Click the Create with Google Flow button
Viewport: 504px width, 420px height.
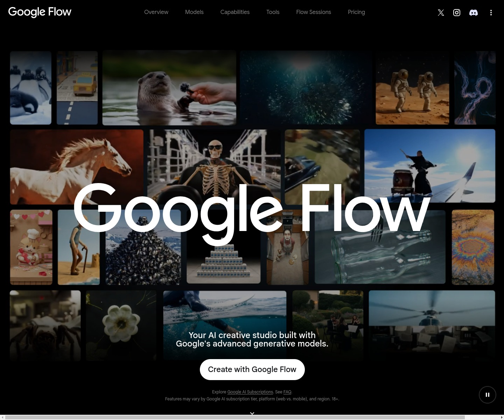252,370
